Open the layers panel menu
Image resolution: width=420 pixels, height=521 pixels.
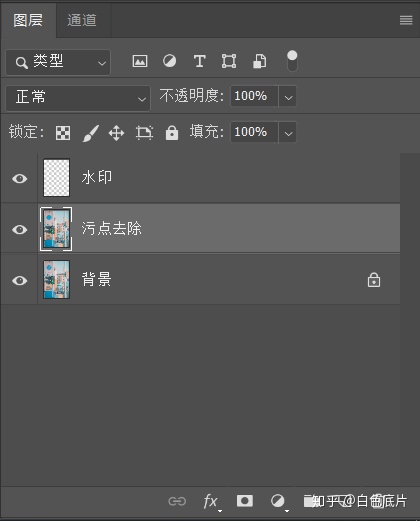pos(406,20)
